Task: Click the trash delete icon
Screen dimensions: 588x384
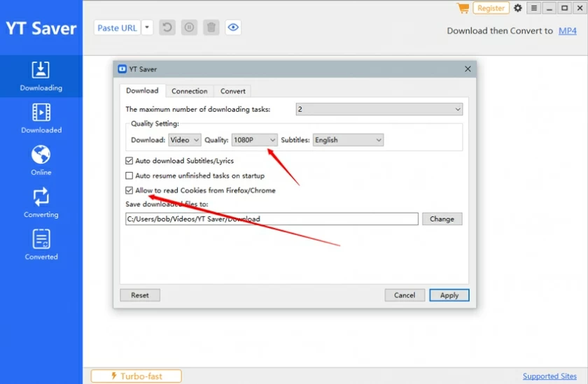Action: (211, 27)
